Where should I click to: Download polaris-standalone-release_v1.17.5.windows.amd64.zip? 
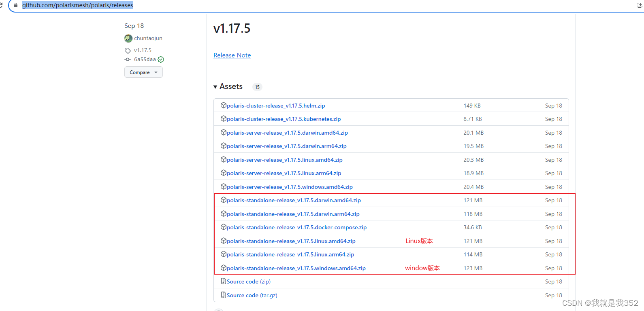click(x=296, y=268)
